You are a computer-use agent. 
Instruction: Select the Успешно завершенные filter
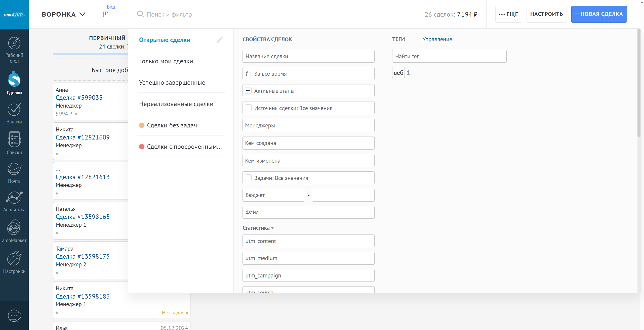172,83
